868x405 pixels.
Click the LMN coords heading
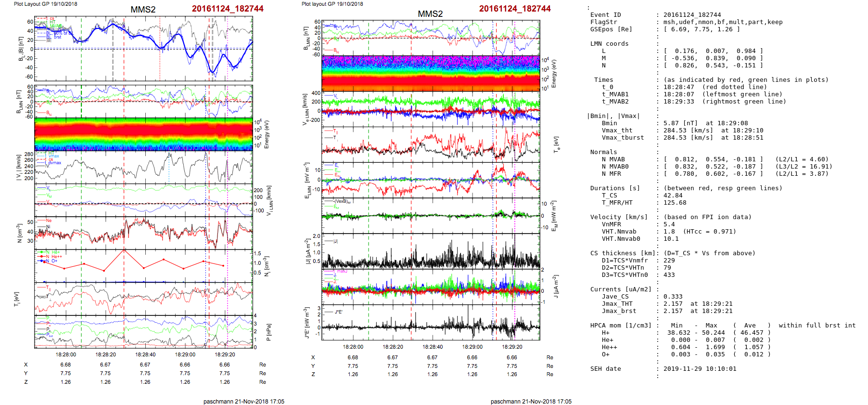click(x=609, y=44)
